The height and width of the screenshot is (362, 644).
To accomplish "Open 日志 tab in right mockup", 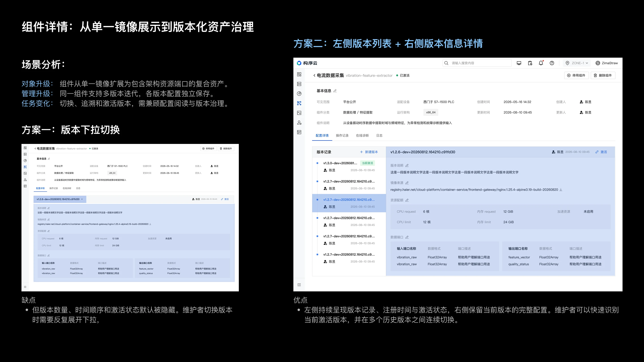I will coord(379,135).
